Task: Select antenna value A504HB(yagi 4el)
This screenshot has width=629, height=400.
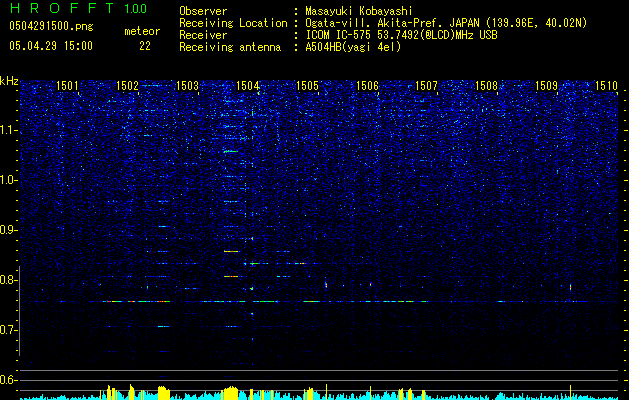Action: tap(353, 47)
